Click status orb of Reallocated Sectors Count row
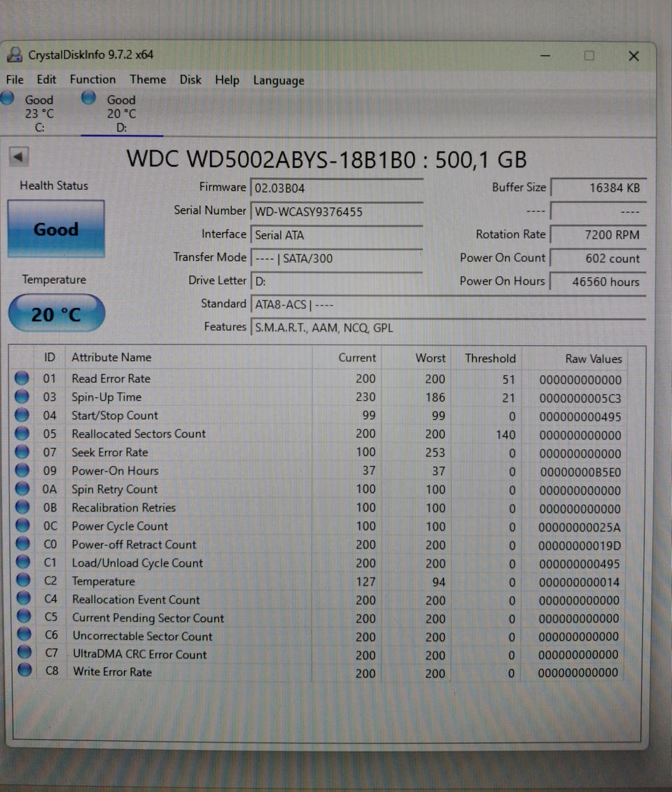This screenshot has width=672, height=792. coord(22,433)
